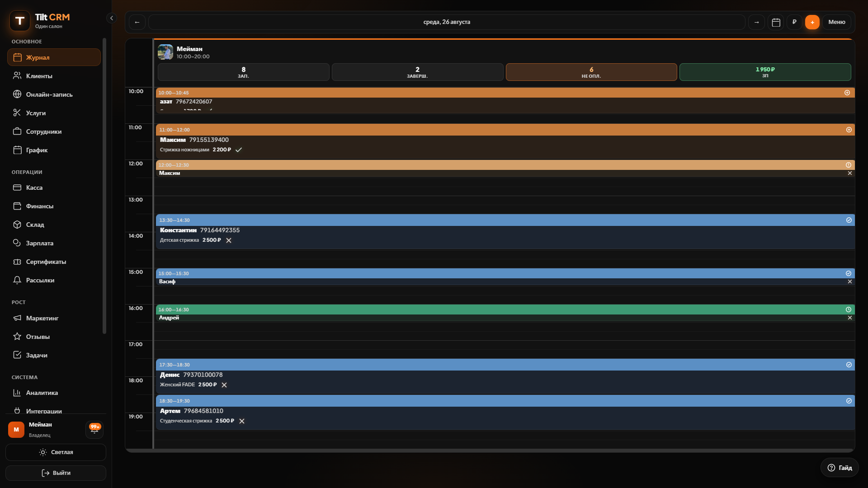868x488 pixels.
Task: Toggle status icon on 13:30 Константин appointment
Action: pos(849,220)
